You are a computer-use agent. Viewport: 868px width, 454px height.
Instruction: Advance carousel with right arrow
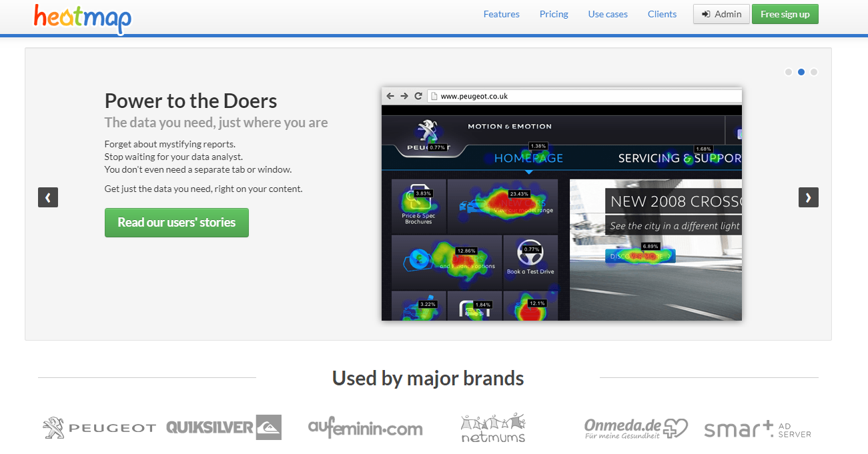coord(808,197)
